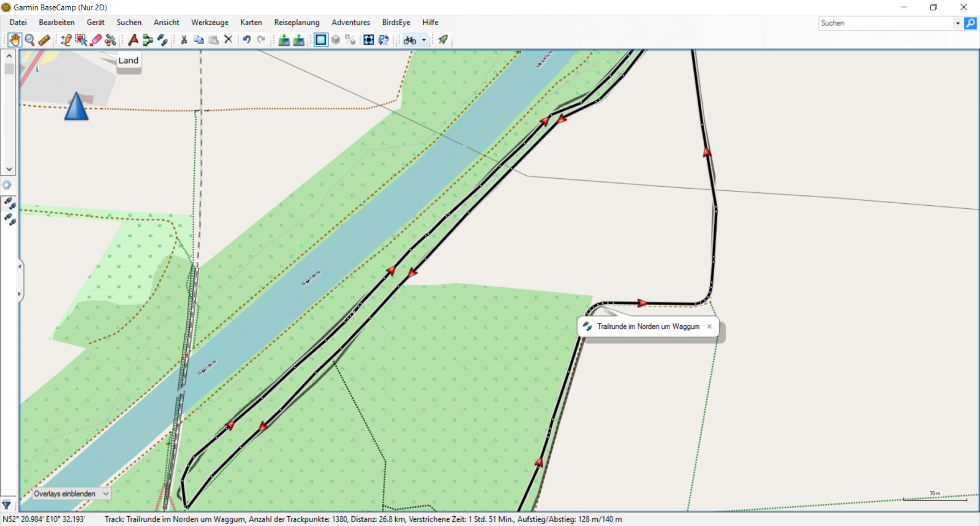Click the lower panel splitter arrow handle
The width and height of the screenshot is (980, 526).
[x=20, y=294]
